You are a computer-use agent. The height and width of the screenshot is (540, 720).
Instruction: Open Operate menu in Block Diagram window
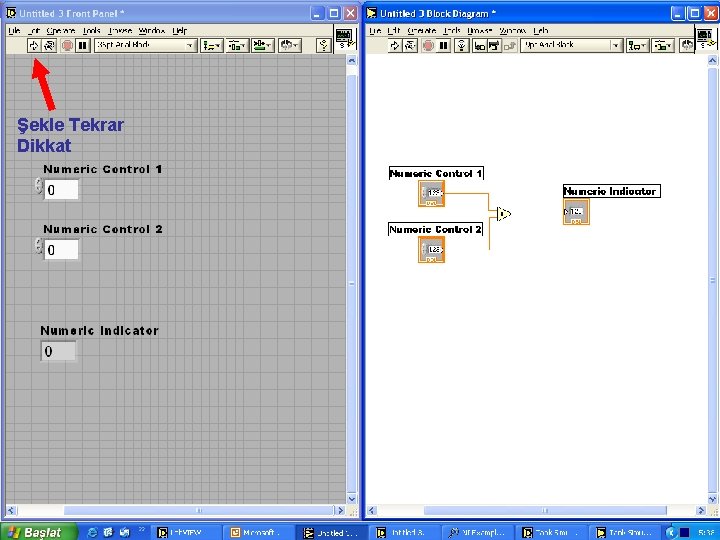[422, 30]
